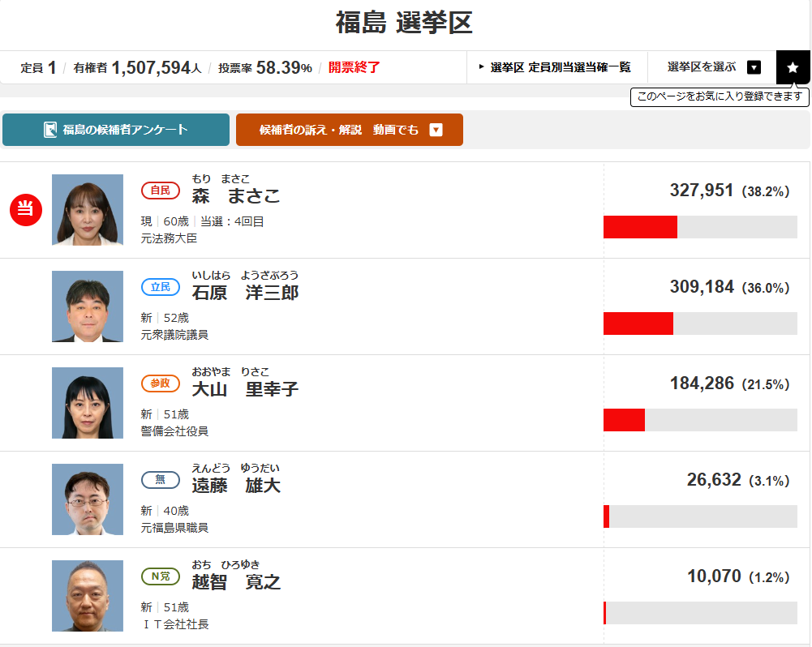This screenshot has width=812, height=647.
Task: Open 福島の候補者アンケート button
Action: pos(116,130)
